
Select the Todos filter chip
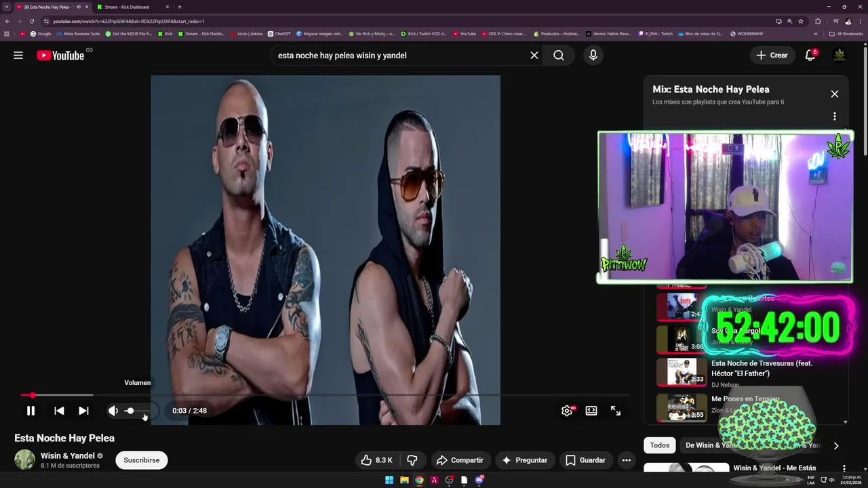tap(660, 445)
